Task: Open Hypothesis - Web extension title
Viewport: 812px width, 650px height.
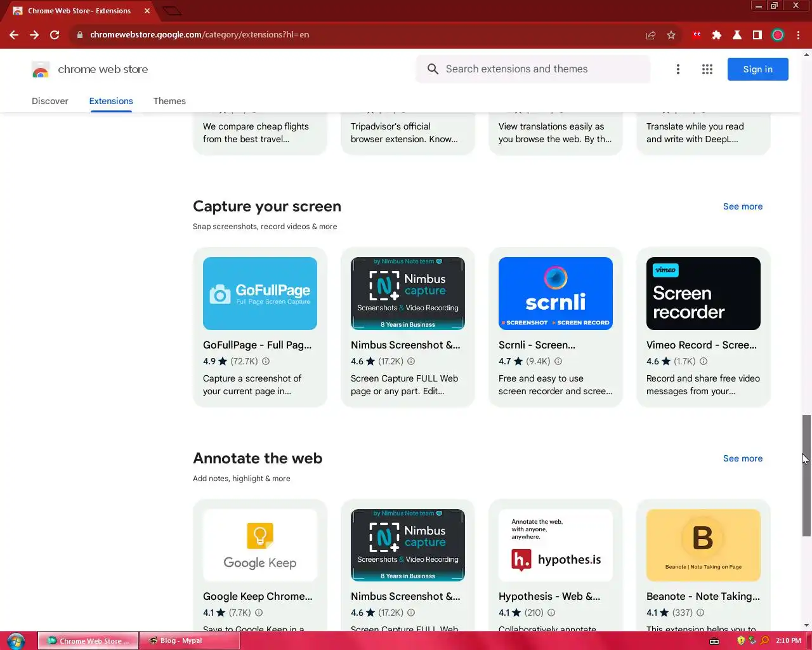Action: click(x=549, y=596)
